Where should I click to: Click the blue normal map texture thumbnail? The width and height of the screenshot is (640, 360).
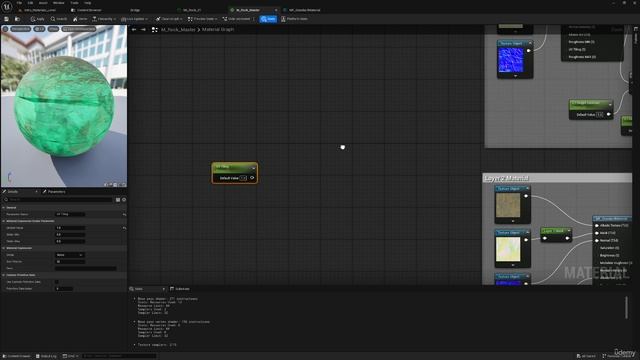point(510,60)
